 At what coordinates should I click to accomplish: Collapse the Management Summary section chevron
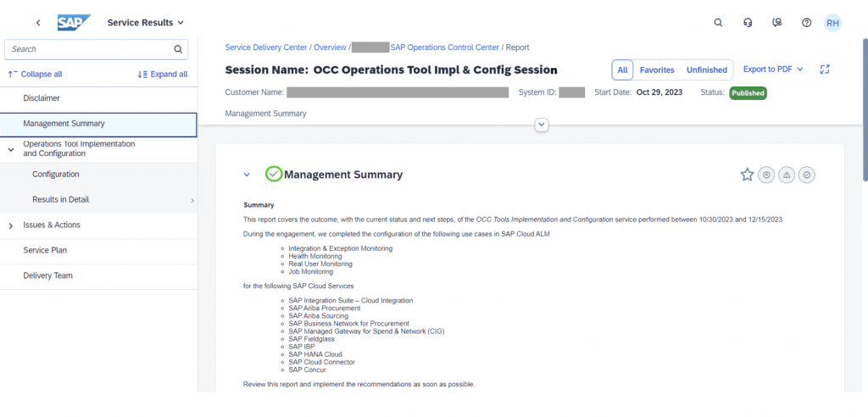coord(247,175)
